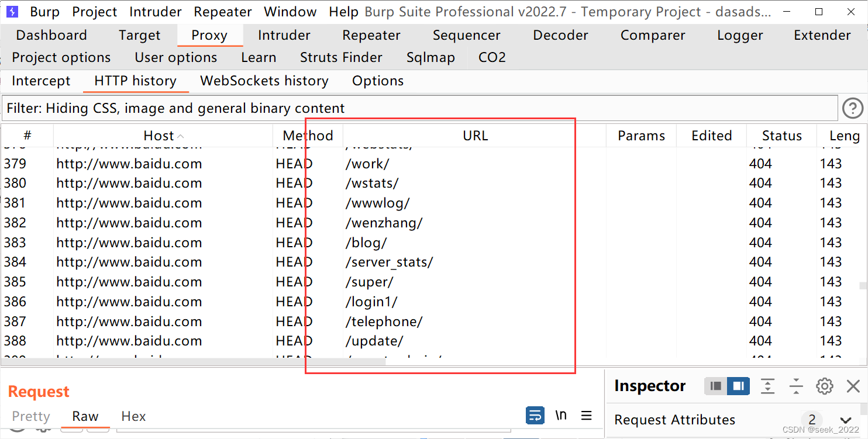The height and width of the screenshot is (439, 868).
Task: Switch to the Target tab
Action: point(139,35)
